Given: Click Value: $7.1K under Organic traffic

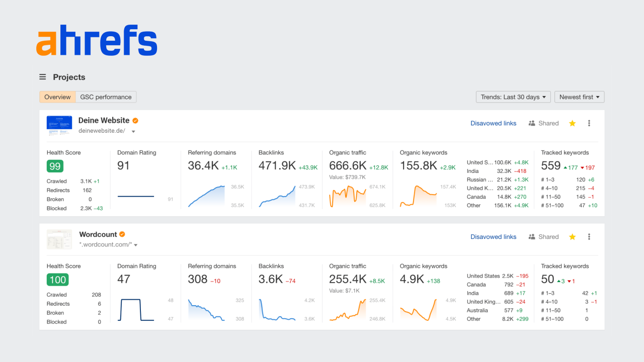Looking at the screenshot, I should point(345,291).
